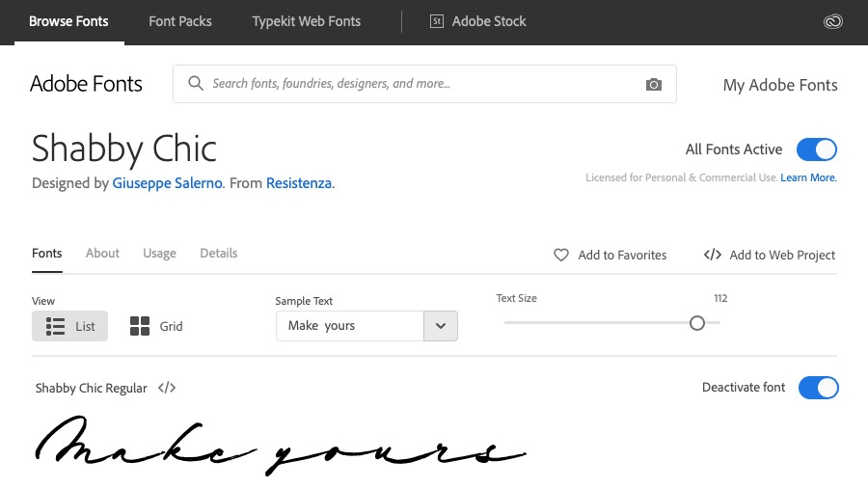Follow the Learn More license link

coord(808,178)
